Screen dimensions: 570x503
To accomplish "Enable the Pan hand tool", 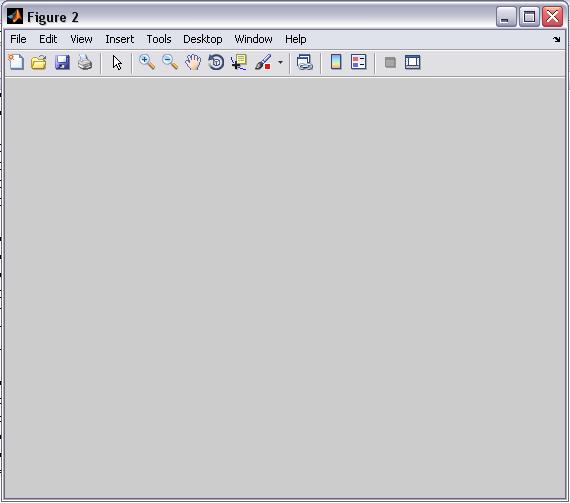I will 193,63.
